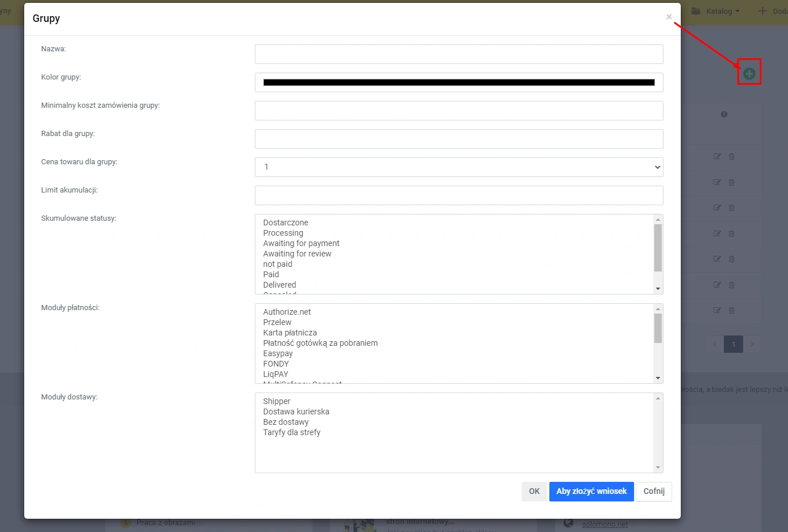Focus the Nazwa input field
Screen dimensions: 788x532
point(458,54)
